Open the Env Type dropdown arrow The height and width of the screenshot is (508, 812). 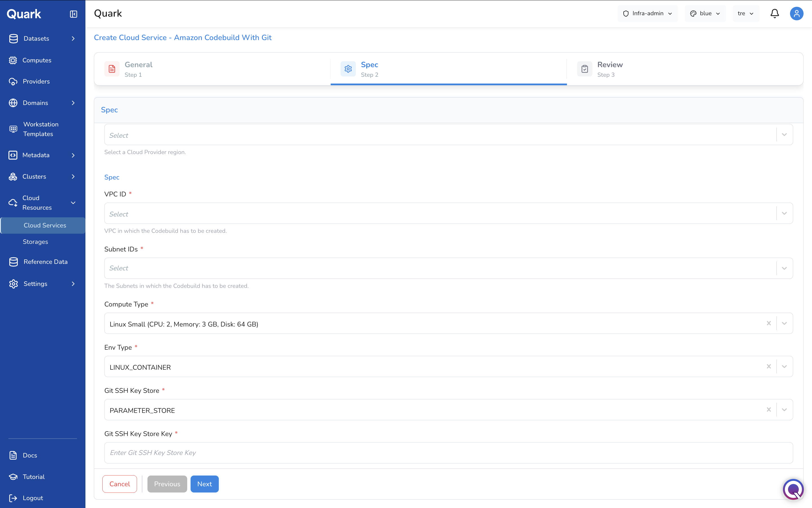784,367
